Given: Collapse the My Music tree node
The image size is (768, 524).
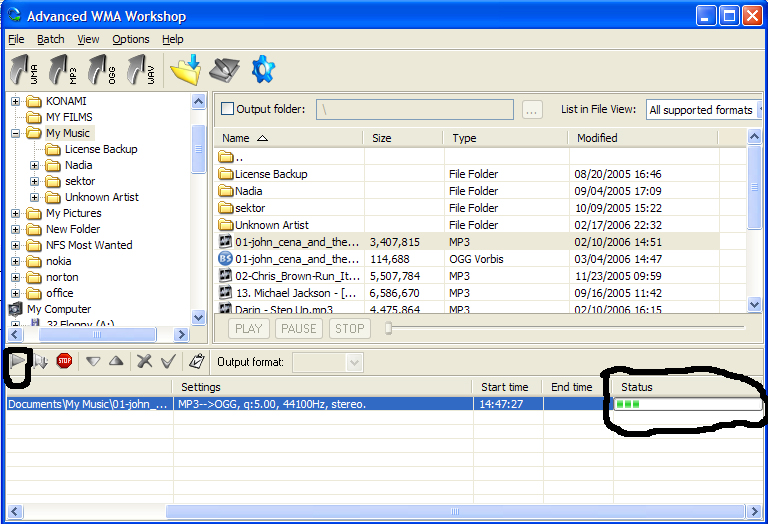Looking at the screenshot, I should (x=16, y=133).
